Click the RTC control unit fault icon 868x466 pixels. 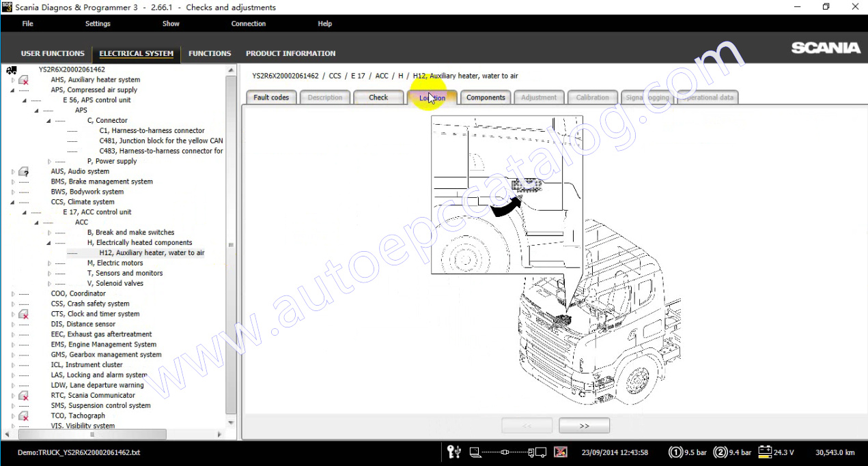click(x=23, y=396)
